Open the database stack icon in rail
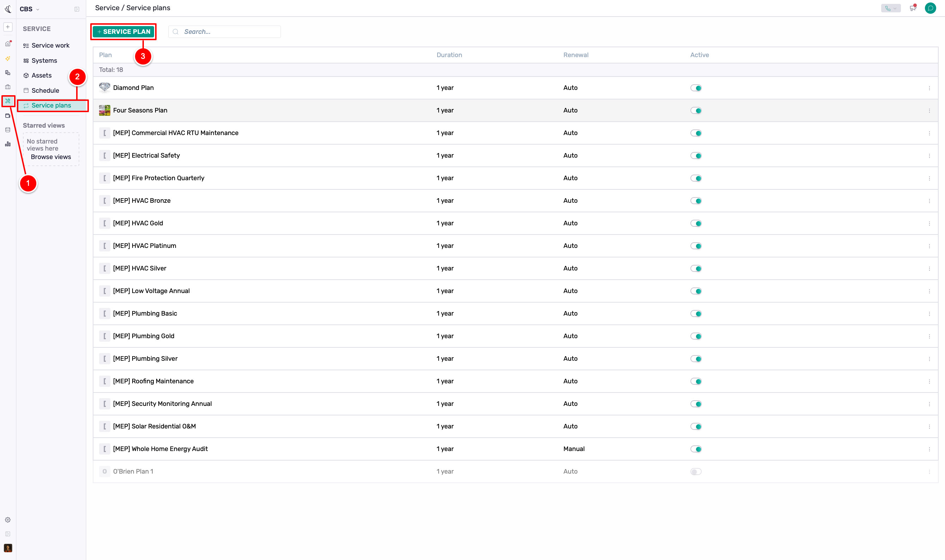 pyautogui.click(x=7, y=130)
